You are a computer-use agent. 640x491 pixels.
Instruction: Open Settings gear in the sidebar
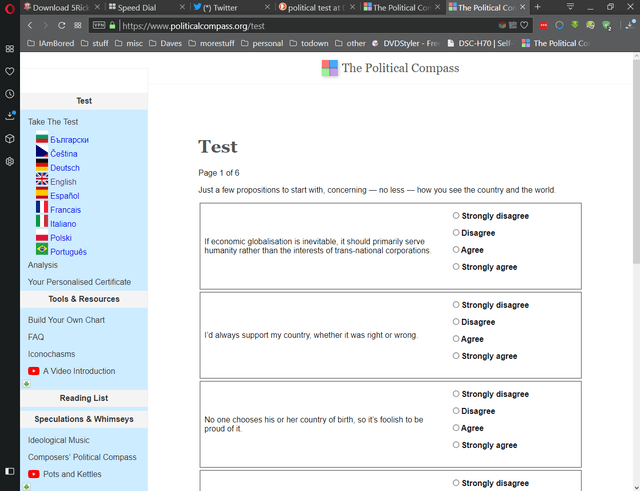pos(10,161)
